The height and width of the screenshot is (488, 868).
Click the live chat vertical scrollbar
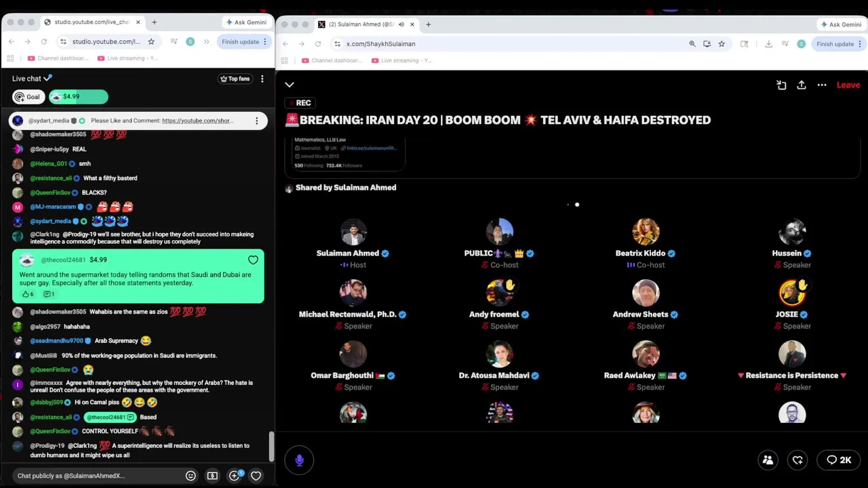tap(271, 446)
